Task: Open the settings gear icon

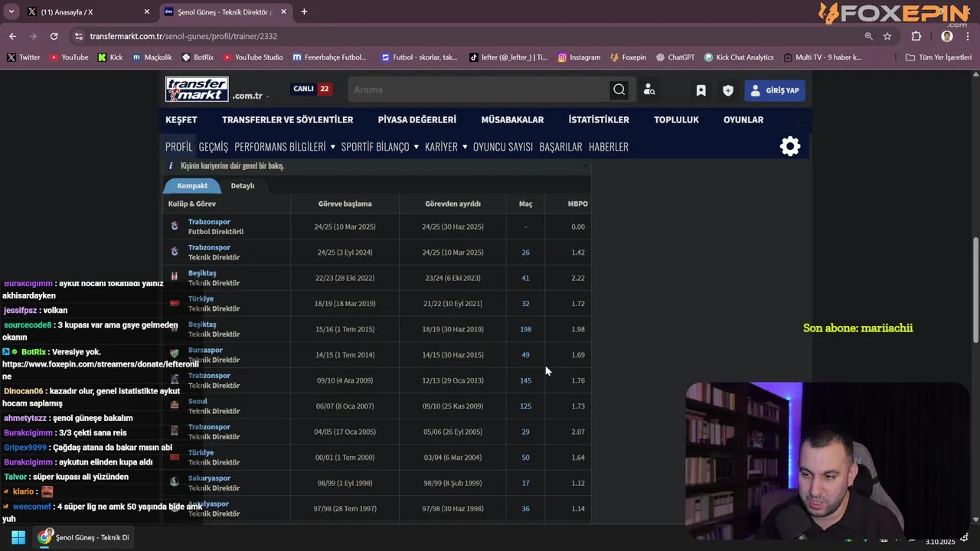Action: tap(790, 146)
